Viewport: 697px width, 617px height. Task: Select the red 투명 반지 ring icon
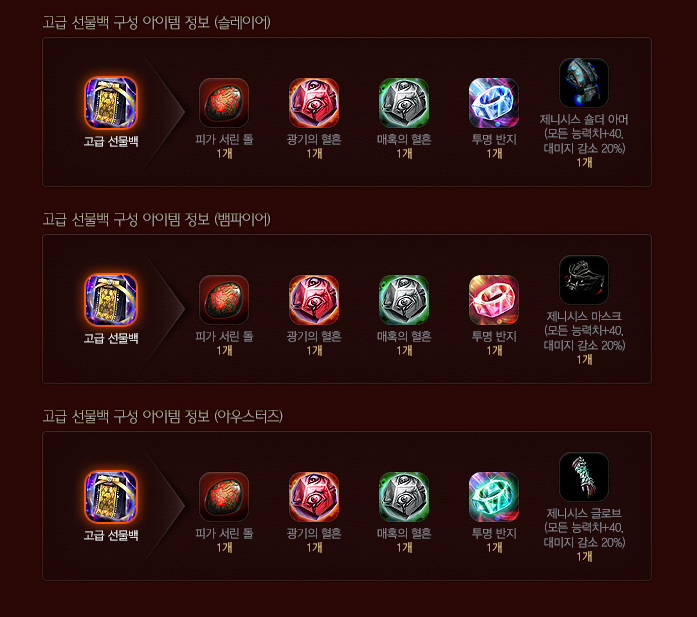tap(494, 300)
